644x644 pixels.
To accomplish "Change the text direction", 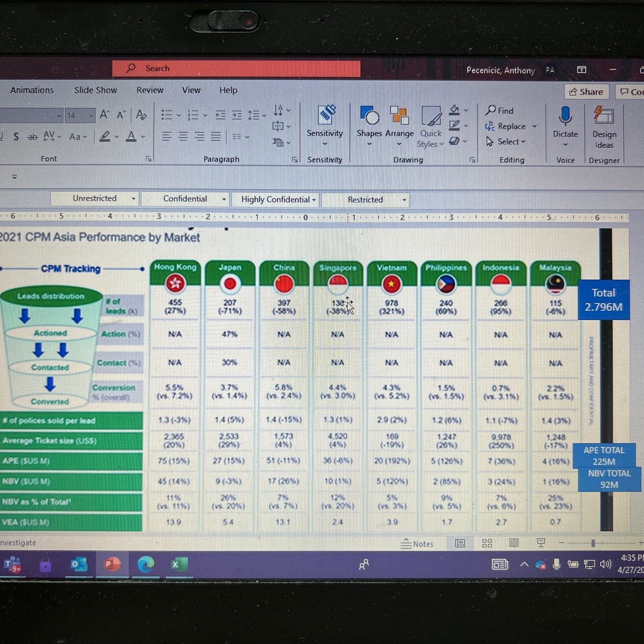I will (x=281, y=111).
